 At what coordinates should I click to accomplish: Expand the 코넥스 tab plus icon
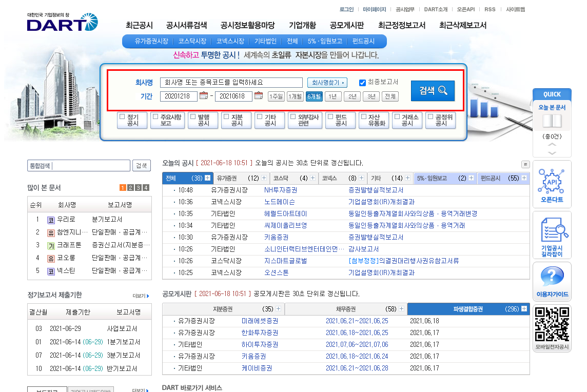click(x=361, y=178)
